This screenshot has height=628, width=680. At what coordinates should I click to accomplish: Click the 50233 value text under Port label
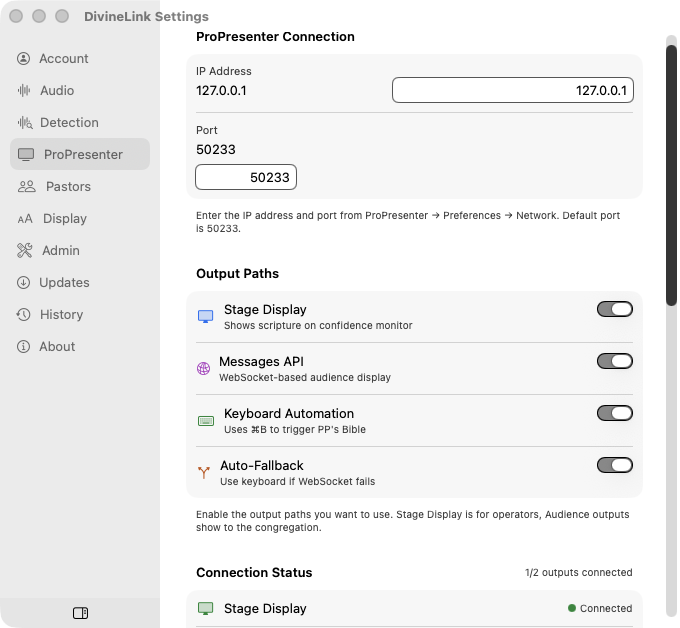click(x=216, y=150)
